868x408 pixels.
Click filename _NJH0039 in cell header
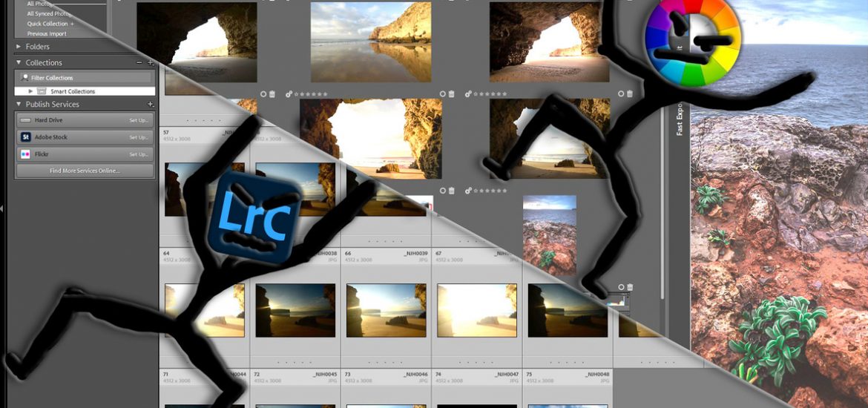[x=415, y=253]
